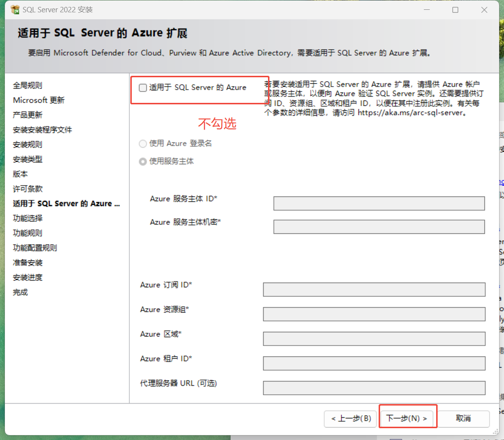Select the 完成 step in sidebar

20,292
